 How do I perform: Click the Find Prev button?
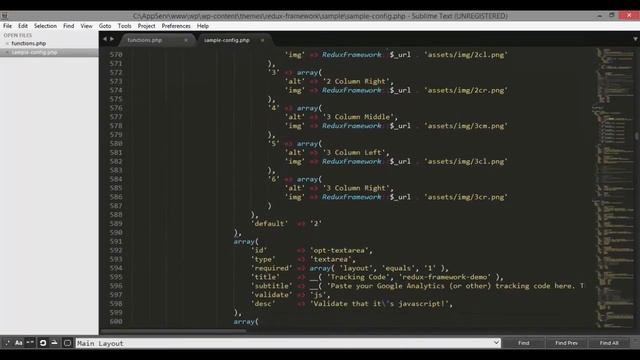567,343
